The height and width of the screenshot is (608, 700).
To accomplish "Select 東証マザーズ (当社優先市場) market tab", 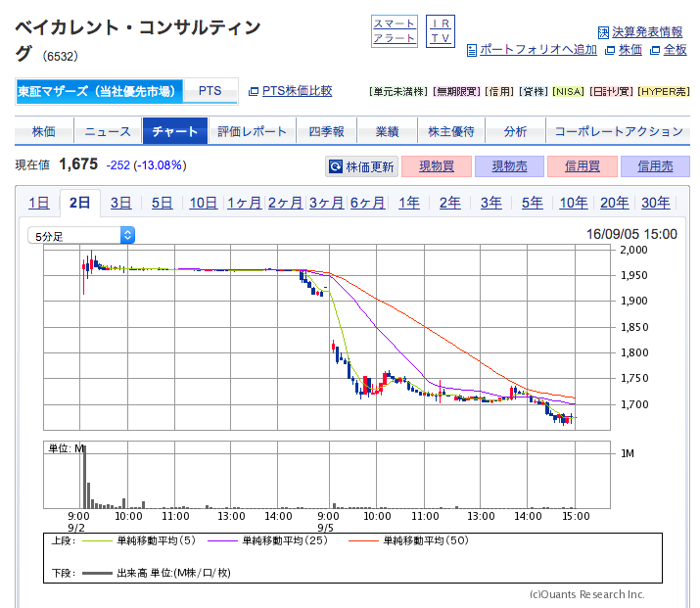I will [x=99, y=91].
